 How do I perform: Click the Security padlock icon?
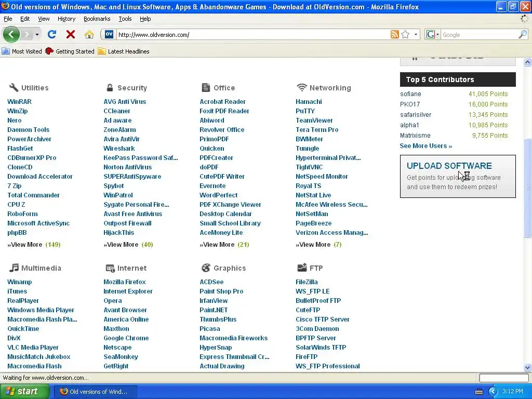110,87
